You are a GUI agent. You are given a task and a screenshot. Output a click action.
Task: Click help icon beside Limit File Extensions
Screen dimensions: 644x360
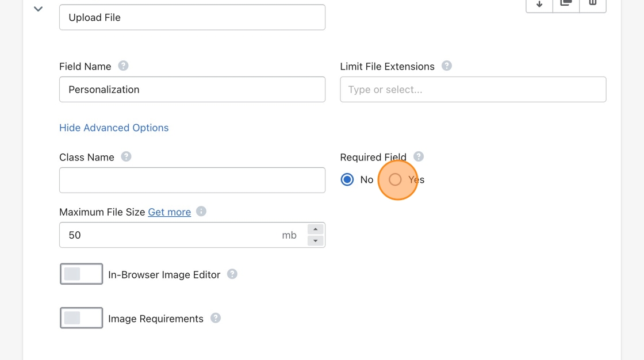446,66
